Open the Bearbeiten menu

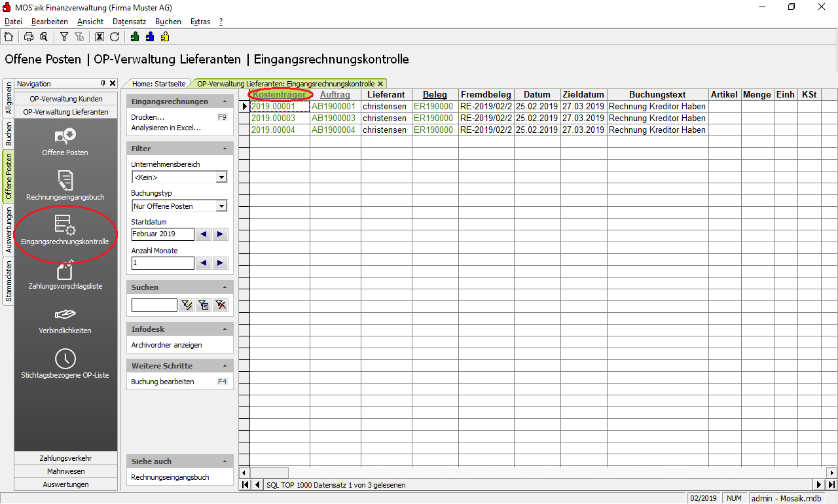(x=50, y=22)
